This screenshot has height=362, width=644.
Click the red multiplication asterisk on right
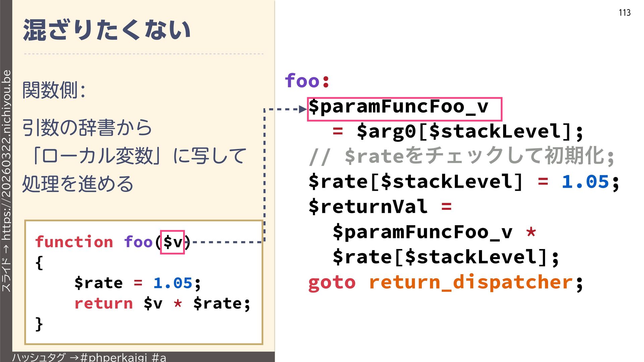(531, 232)
